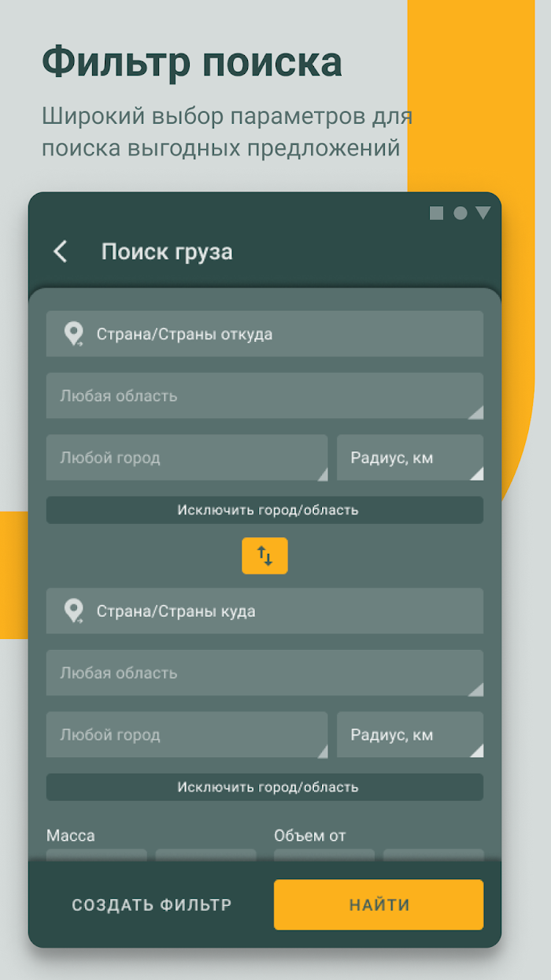Tap the СОЗДАТЬ ФИЛЬТР button
The height and width of the screenshot is (980, 551).
pyautogui.click(x=152, y=905)
